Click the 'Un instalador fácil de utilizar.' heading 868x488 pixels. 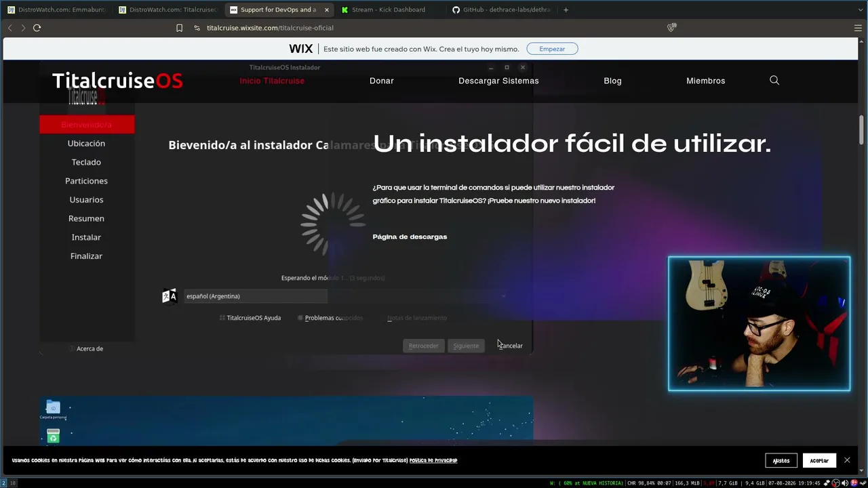pyautogui.click(x=572, y=144)
